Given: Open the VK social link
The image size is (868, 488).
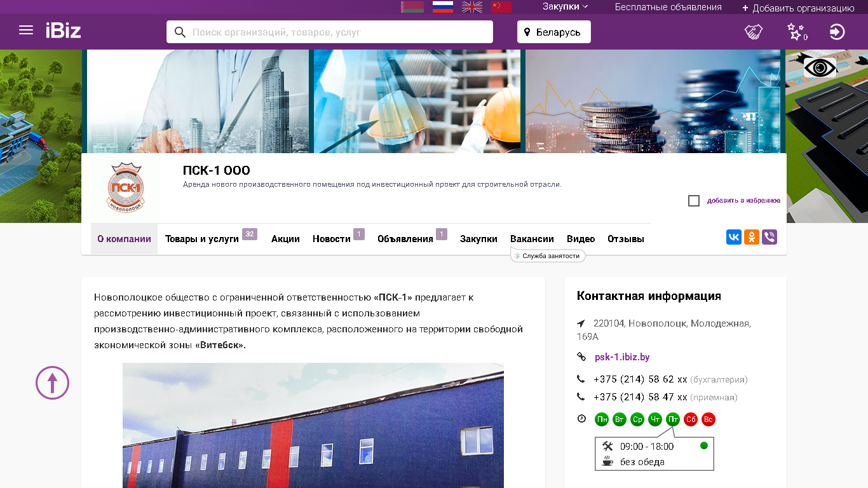Looking at the screenshot, I should (734, 237).
